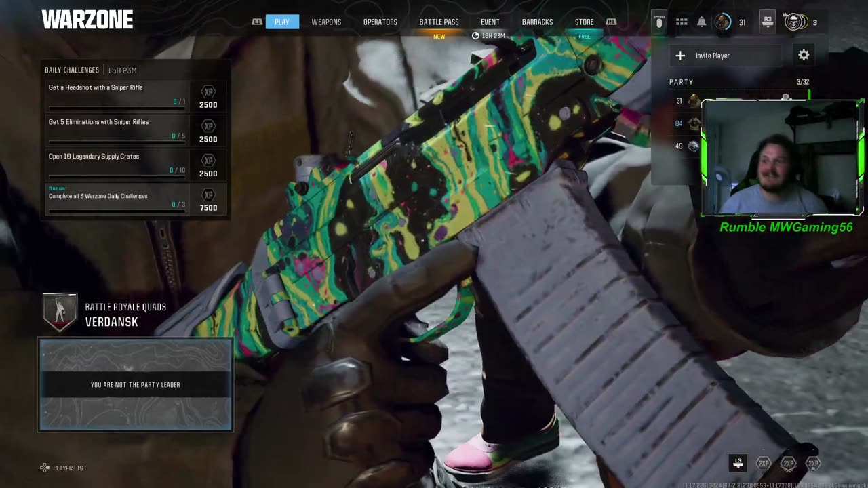Screen dimensions: 868x488
Task: Click the Verdansk map thumbnail
Action: (136, 384)
